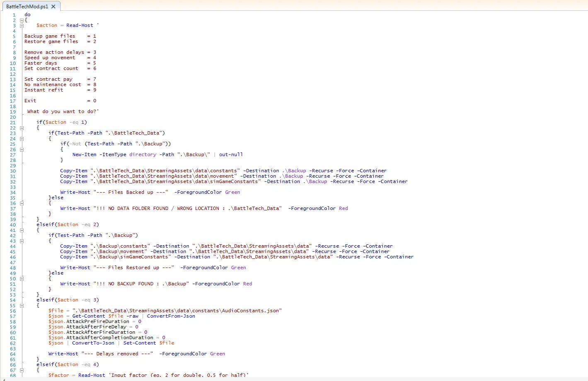Click 'Instant refit' text
The width and height of the screenshot is (588, 381).
click(x=44, y=90)
